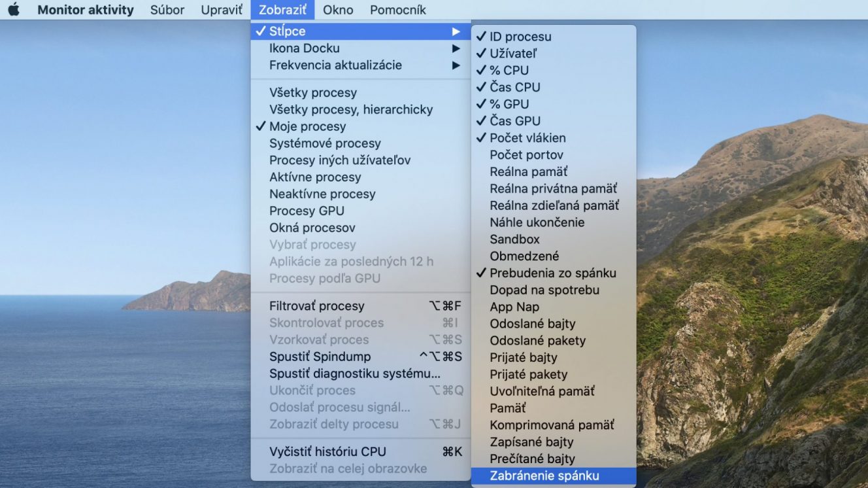Screen dimensions: 868x488
Task: Open the Upraviť menu
Action: coord(222,10)
